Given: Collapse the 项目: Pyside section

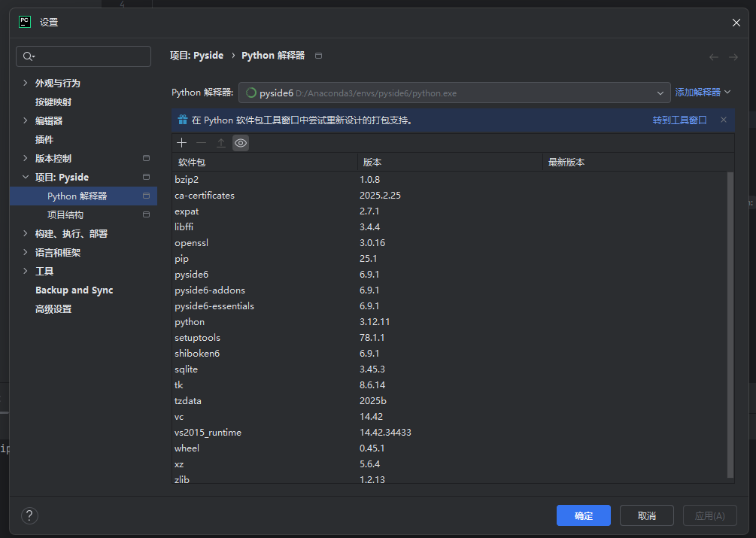Looking at the screenshot, I should click(x=25, y=177).
